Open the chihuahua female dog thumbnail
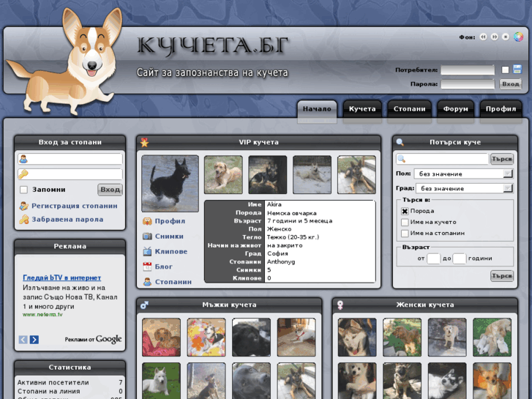 click(x=492, y=381)
